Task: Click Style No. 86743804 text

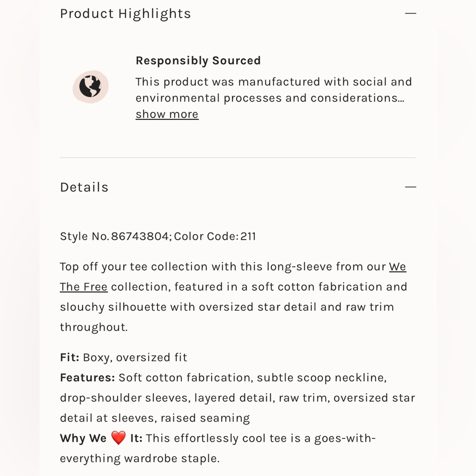Action: pos(116,237)
